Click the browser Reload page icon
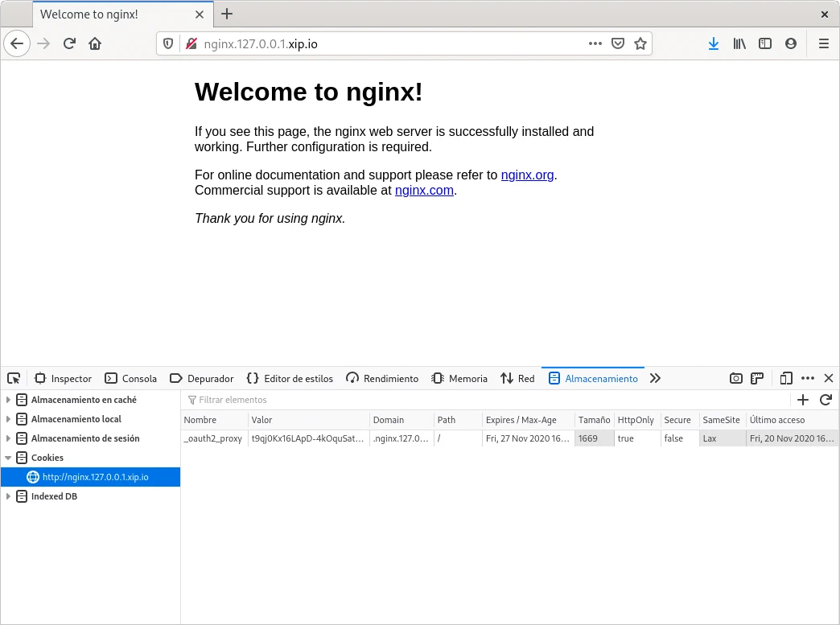Screen dimensions: 840x625 (69, 44)
